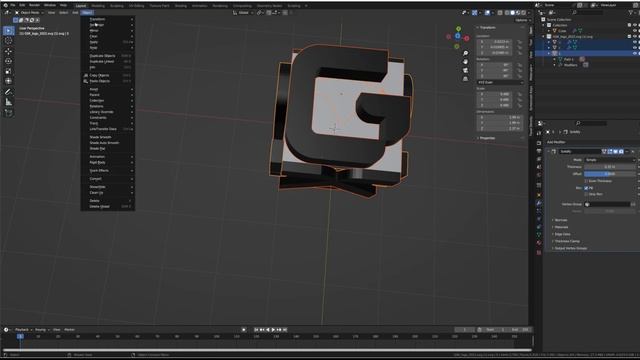Enable Even Thickness checkbox
The width and height of the screenshot is (640, 360).
pyautogui.click(x=586, y=181)
